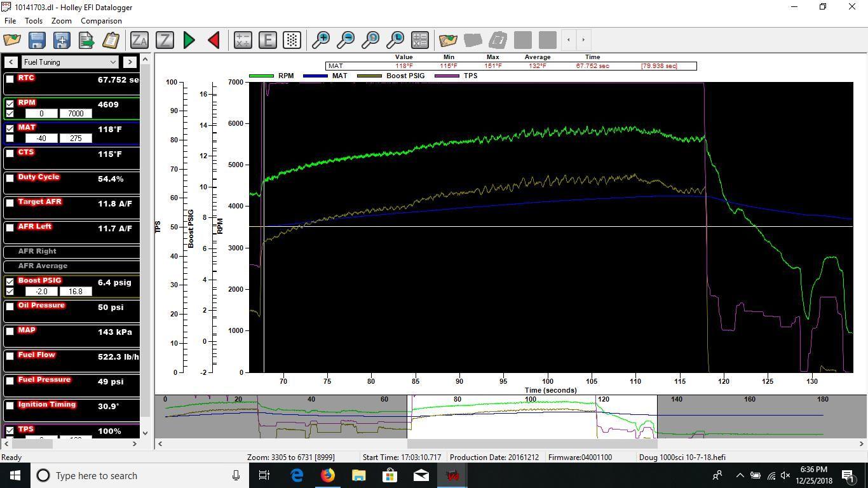Click the zoom out magnifier icon
The width and height of the screenshot is (868, 488).
pyautogui.click(x=346, y=40)
